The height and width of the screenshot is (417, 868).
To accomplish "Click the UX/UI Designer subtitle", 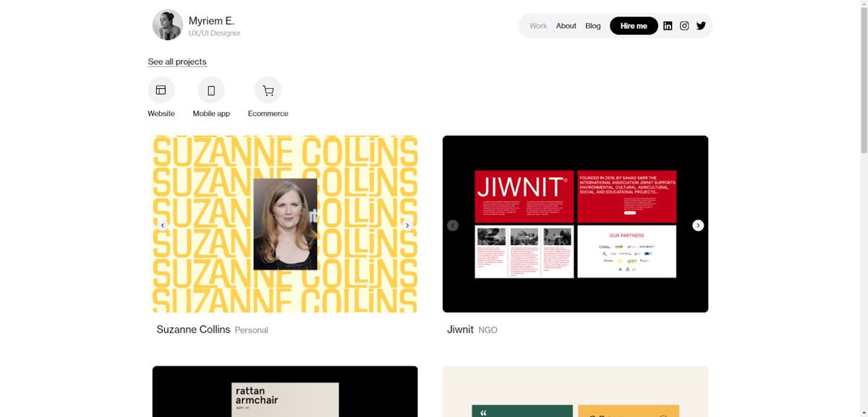I will point(215,33).
